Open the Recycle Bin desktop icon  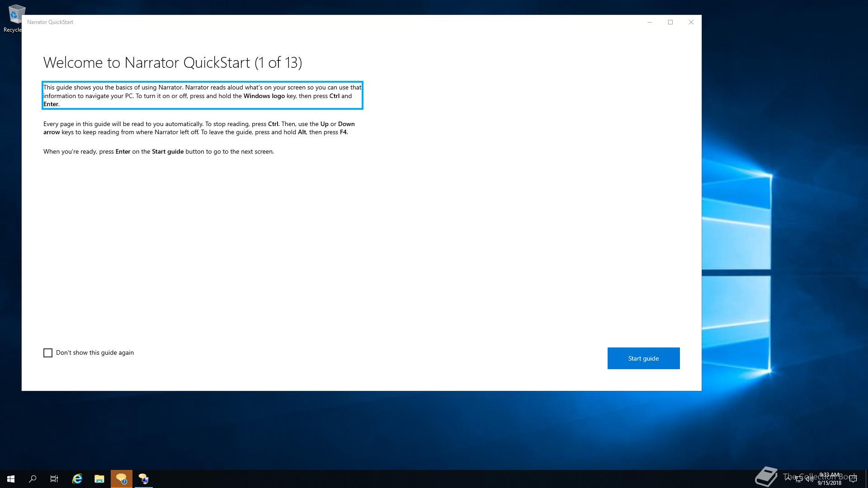(14, 19)
